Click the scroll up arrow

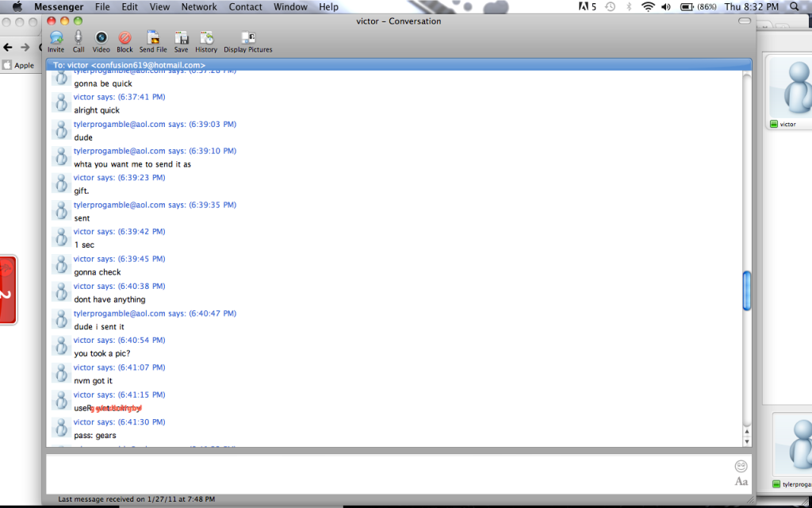tap(747, 431)
